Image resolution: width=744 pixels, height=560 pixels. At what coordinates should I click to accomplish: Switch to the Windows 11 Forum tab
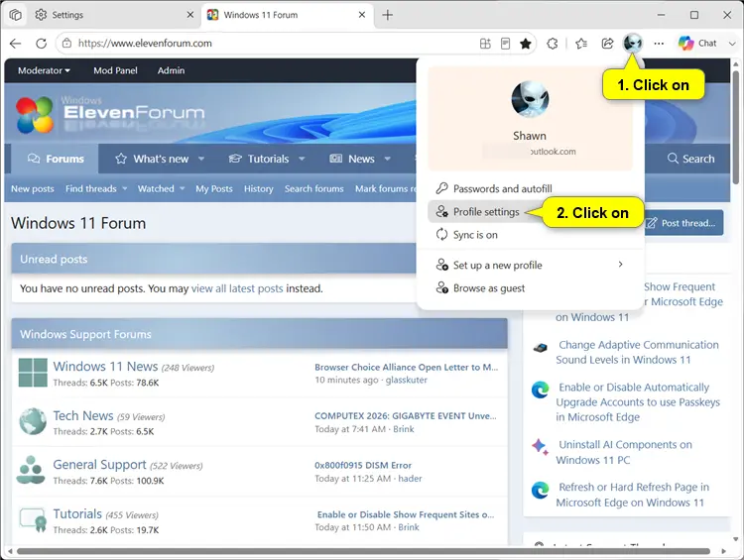pos(287,15)
